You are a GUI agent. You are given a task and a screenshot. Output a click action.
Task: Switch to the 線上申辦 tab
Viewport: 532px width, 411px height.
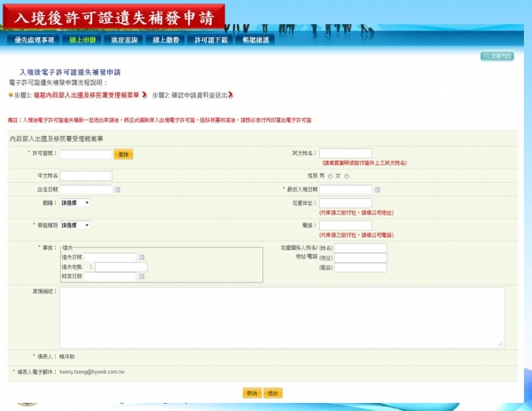pyautogui.click(x=82, y=40)
